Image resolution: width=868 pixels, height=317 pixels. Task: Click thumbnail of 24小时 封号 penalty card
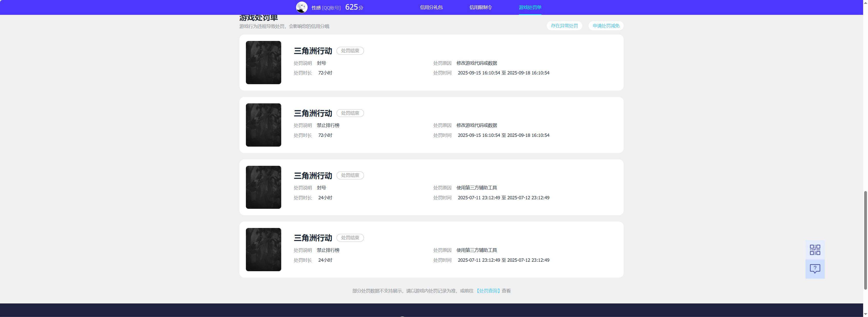click(x=264, y=187)
